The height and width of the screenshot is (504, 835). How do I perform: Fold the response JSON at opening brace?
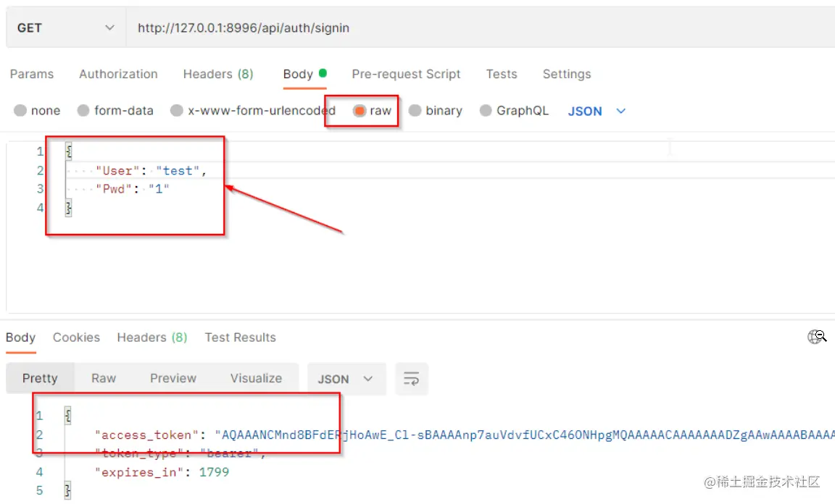pos(67,416)
